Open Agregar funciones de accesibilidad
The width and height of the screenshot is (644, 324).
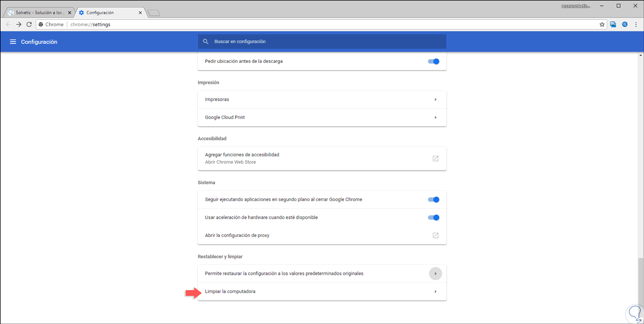(x=322, y=158)
